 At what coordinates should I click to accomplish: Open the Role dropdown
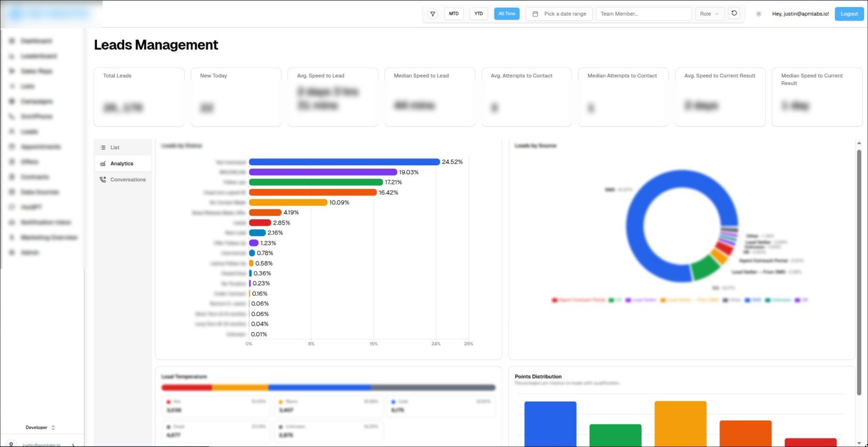click(709, 14)
